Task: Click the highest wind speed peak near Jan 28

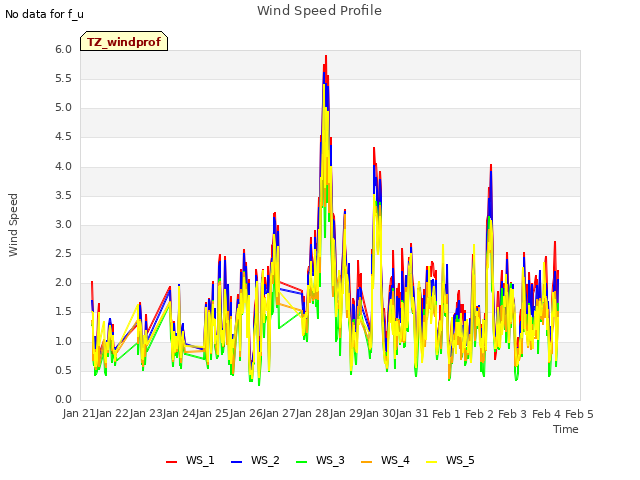Action: coord(326,56)
